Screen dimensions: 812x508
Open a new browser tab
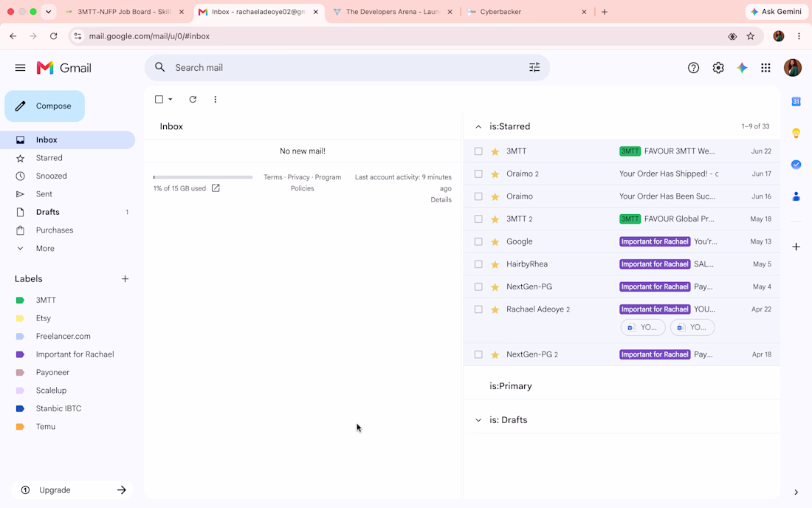click(605, 11)
